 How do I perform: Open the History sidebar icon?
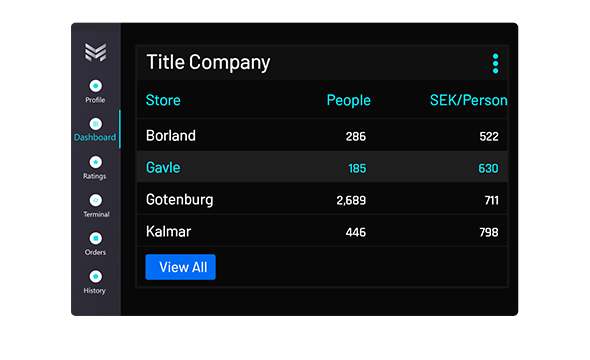pyautogui.click(x=96, y=276)
